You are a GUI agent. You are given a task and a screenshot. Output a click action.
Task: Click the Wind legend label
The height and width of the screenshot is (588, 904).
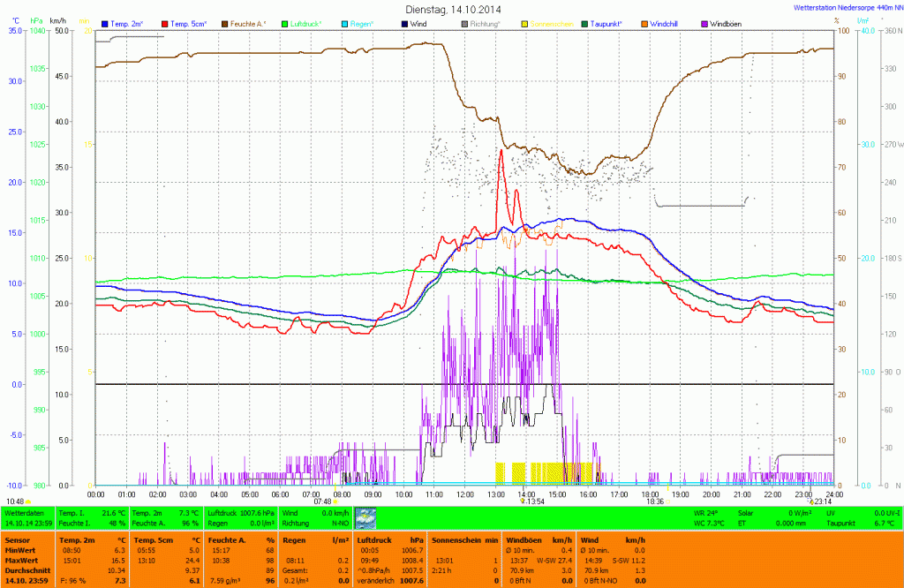pyautogui.click(x=421, y=23)
